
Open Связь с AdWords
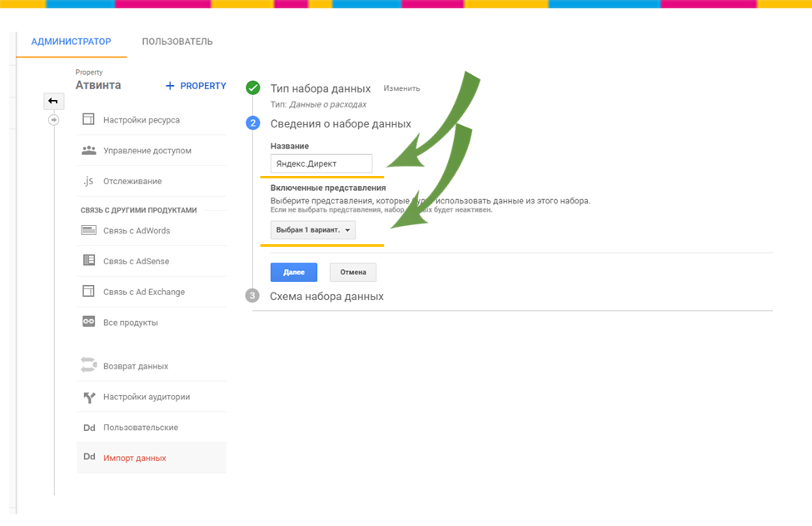[152, 231]
